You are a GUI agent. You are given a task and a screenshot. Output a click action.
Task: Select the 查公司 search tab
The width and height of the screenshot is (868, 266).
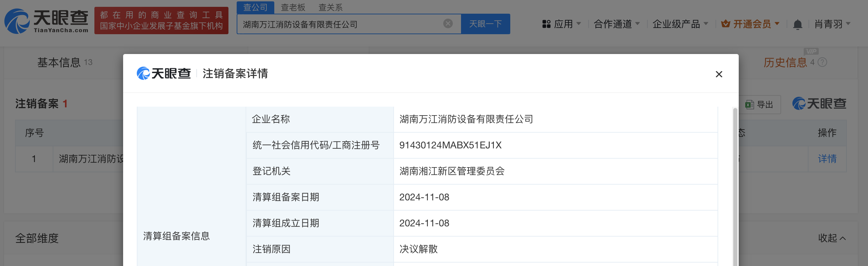[x=255, y=7]
